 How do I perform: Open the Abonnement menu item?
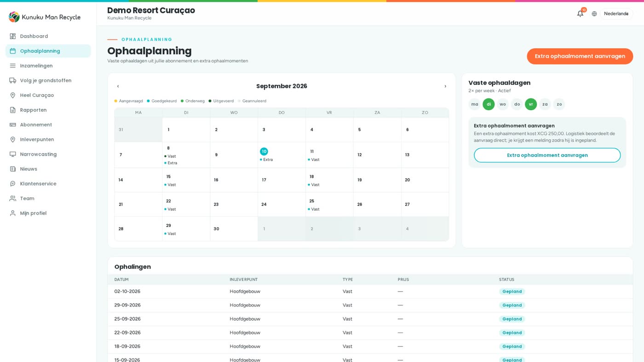48,124
